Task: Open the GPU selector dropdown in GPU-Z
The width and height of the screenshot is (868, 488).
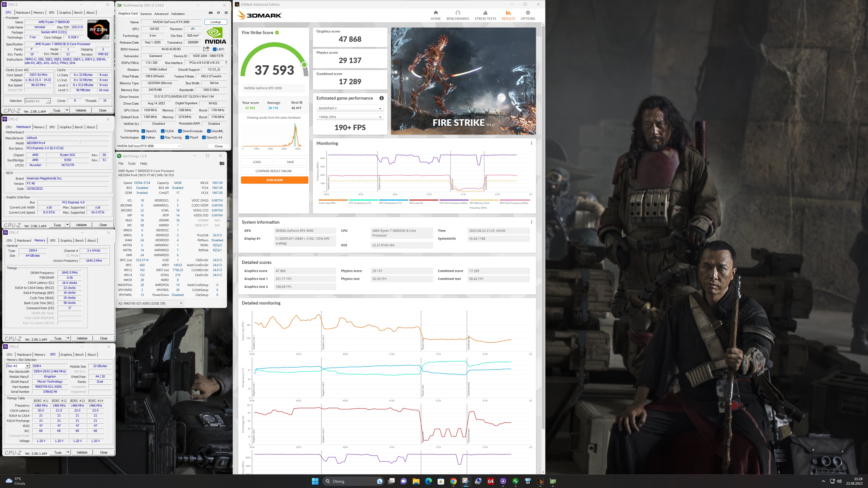Action: (149, 146)
